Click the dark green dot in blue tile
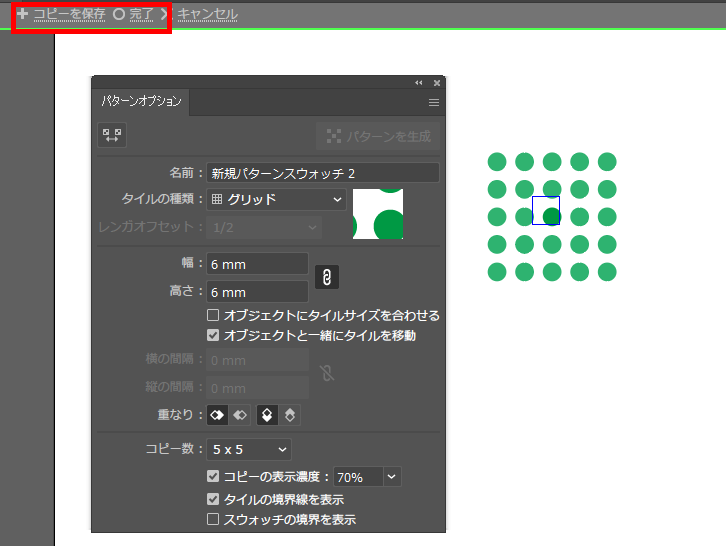Image resolution: width=726 pixels, height=546 pixels. pyautogui.click(x=551, y=216)
